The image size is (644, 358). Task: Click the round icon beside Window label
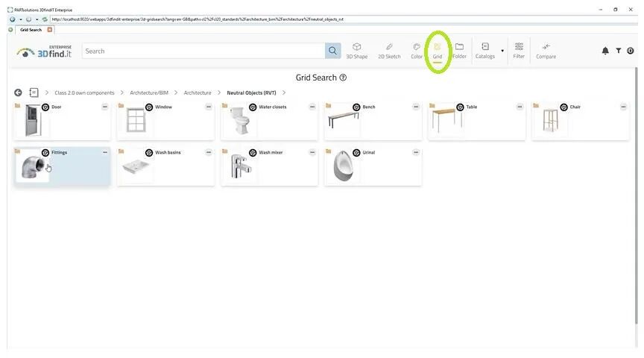coord(149,107)
